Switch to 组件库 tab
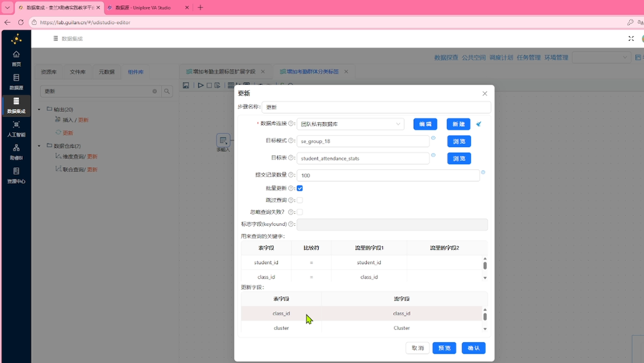 pos(136,72)
